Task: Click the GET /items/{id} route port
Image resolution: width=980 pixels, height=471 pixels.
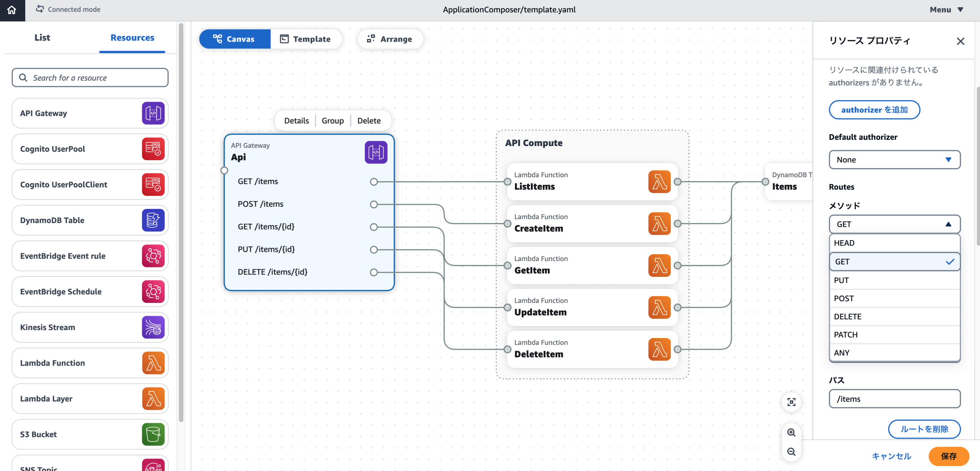Action: (374, 227)
